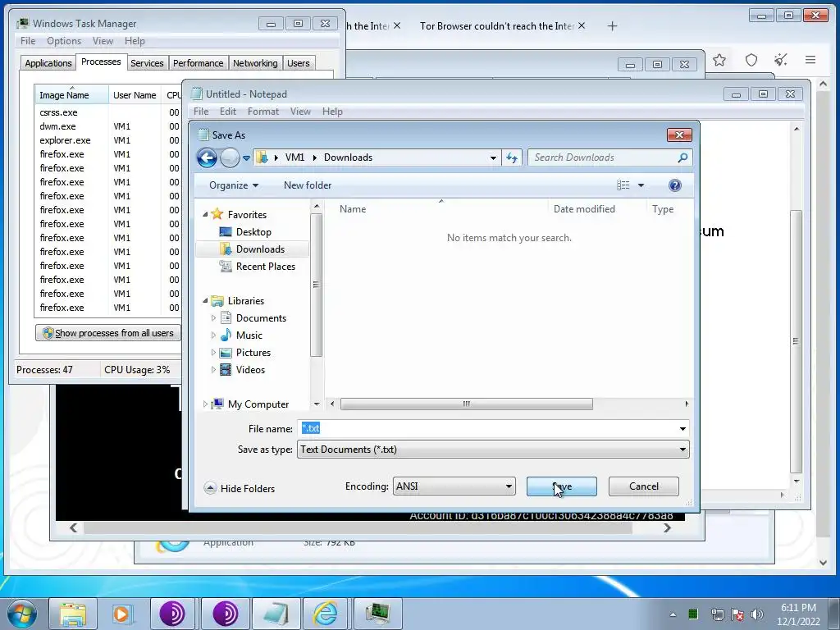Image resolution: width=840 pixels, height=630 pixels.
Task: Open recent locations dropdown beside navigation arrows
Action: click(246, 158)
